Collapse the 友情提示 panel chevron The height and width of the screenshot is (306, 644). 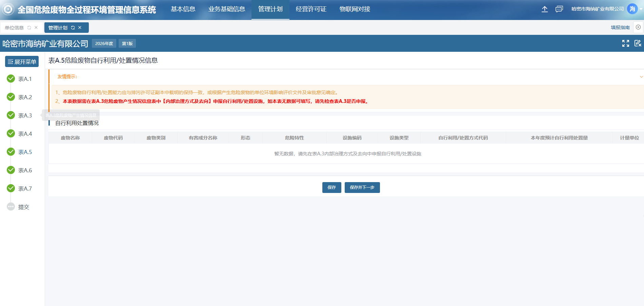[x=641, y=77]
